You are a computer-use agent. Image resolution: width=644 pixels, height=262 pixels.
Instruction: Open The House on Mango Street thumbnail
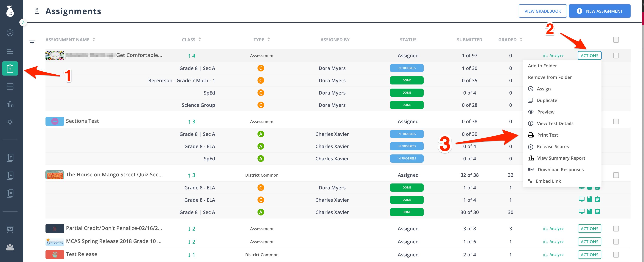point(54,175)
